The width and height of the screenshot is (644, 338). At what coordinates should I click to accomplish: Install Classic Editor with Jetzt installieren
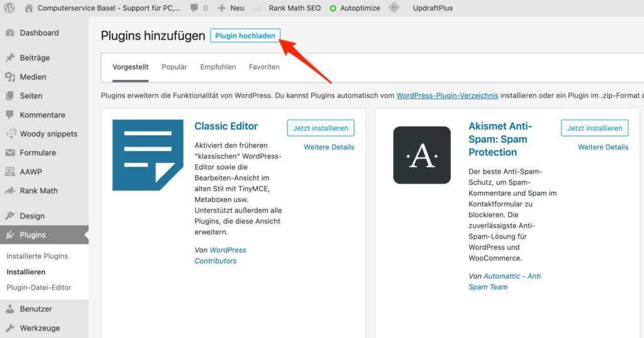pyautogui.click(x=321, y=128)
